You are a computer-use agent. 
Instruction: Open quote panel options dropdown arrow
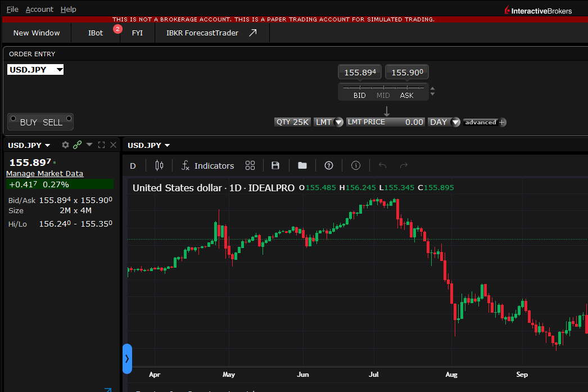[x=89, y=145]
